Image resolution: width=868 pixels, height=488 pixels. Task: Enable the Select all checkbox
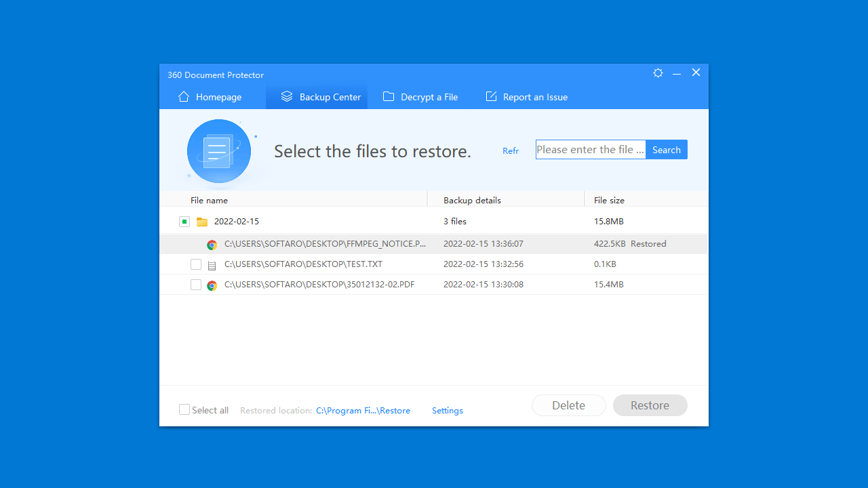tap(184, 409)
